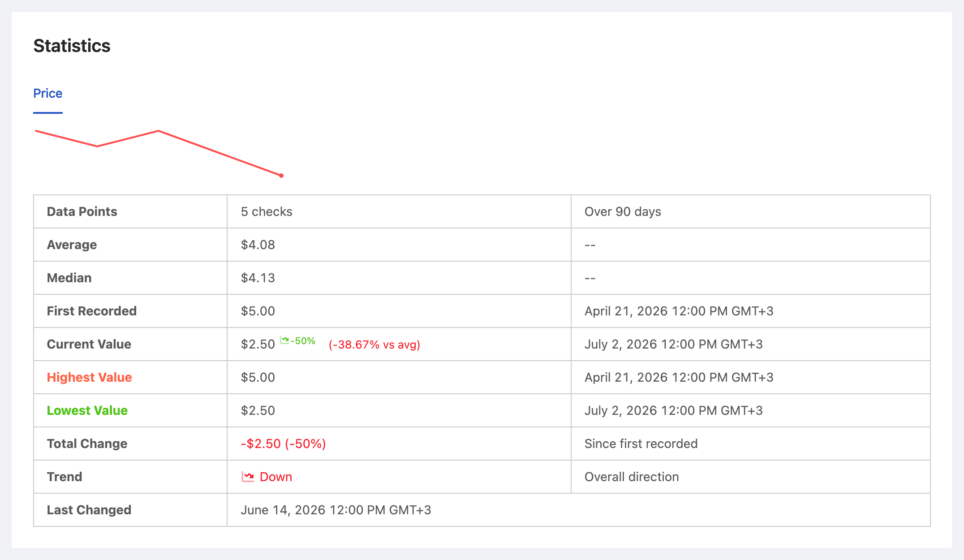Image resolution: width=964 pixels, height=560 pixels.
Task: Click the red dot ending the price sparkline
Action: point(281,176)
